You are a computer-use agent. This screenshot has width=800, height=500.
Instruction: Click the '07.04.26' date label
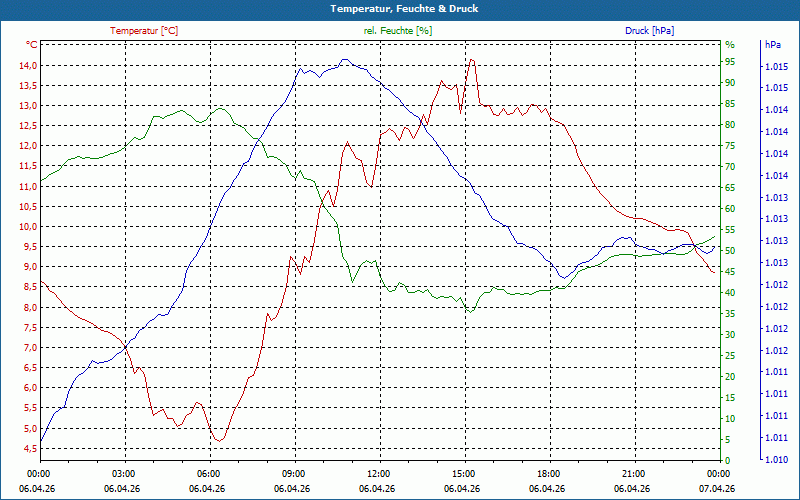(717, 488)
